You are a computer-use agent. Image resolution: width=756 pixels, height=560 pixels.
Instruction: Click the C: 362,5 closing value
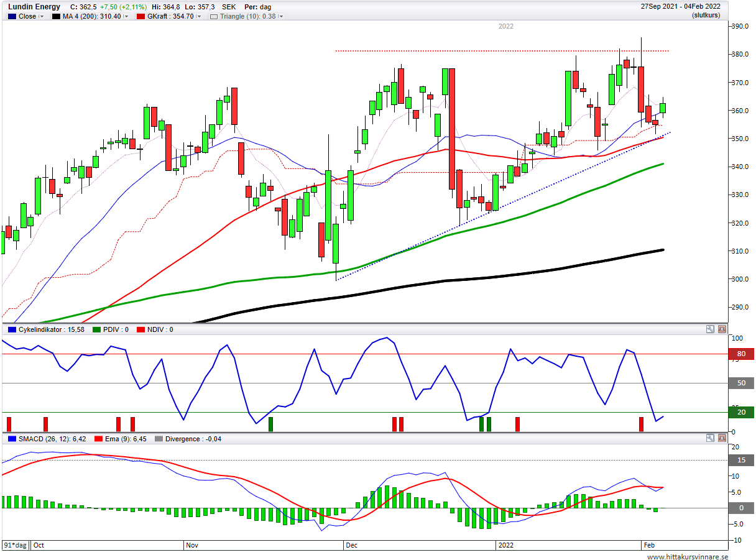point(83,7)
